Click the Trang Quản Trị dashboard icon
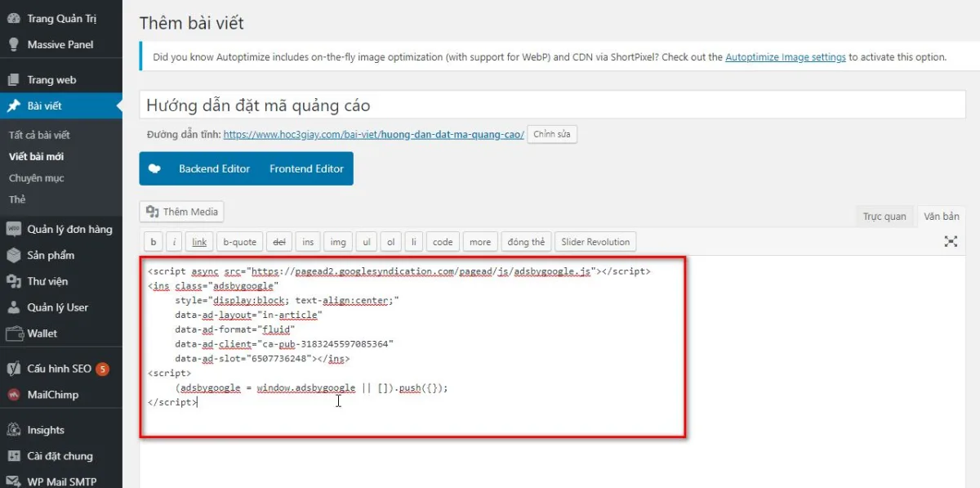The height and width of the screenshot is (488, 980). click(14, 18)
